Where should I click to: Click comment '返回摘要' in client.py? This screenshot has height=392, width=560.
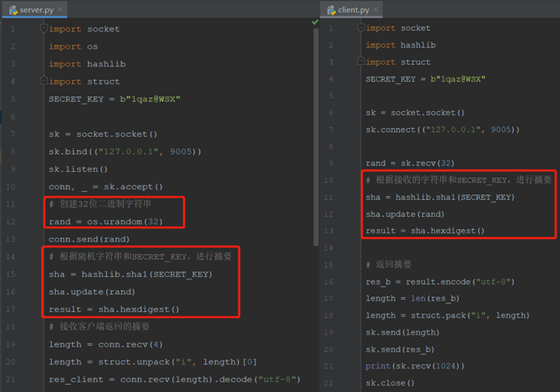coord(388,265)
